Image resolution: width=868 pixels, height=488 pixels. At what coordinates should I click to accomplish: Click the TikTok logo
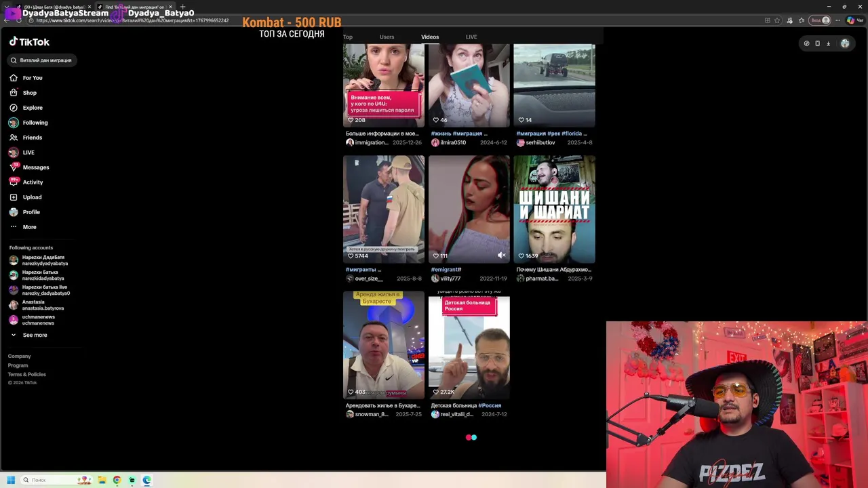pos(29,42)
